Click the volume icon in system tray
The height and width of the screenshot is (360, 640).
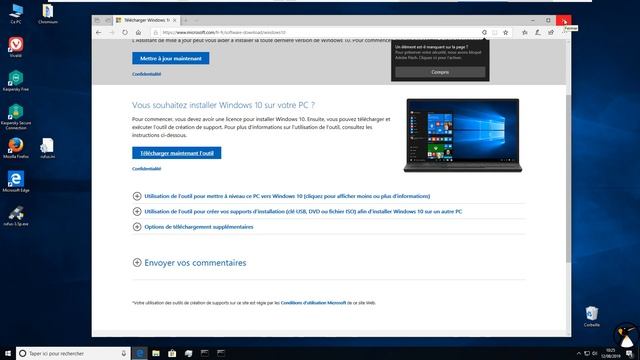point(595,353)
